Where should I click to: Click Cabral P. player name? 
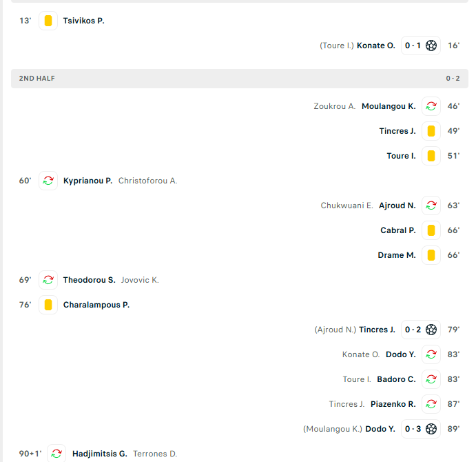point(398,230)
